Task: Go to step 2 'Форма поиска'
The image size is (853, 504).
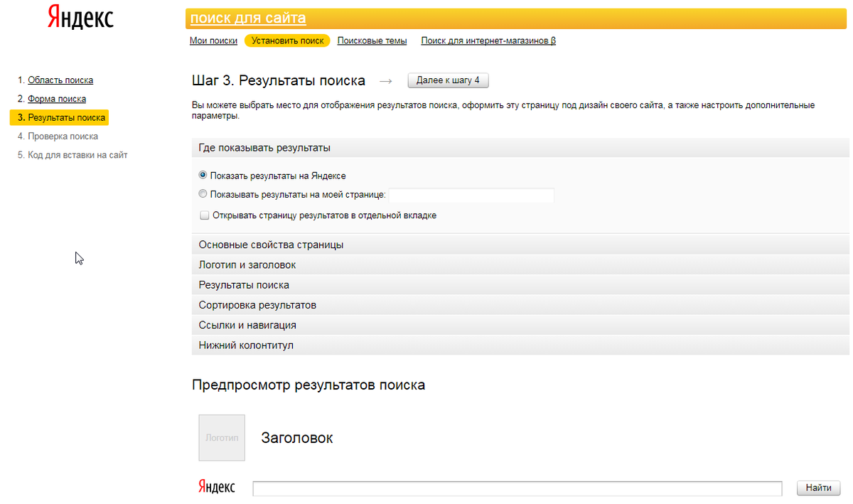Action: [57, 99]
